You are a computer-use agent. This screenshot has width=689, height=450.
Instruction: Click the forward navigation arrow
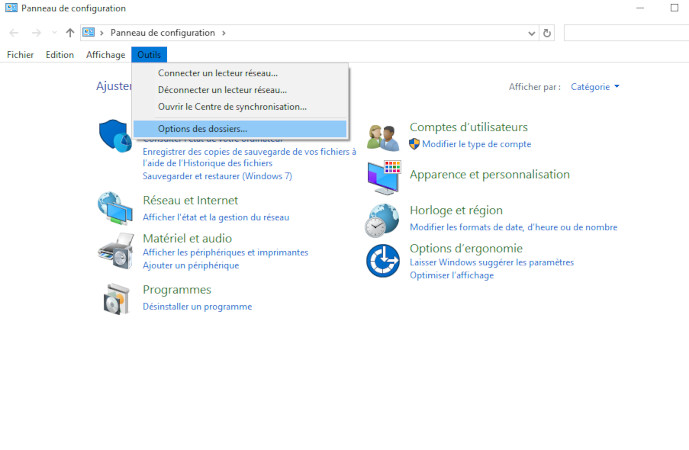36,33
